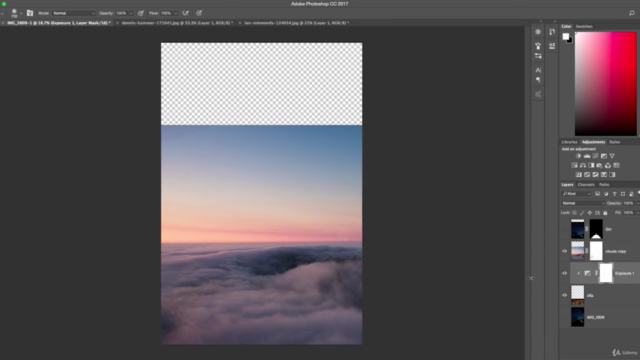
Task: Add a Color Lookup adjustment
Action: 616,165
